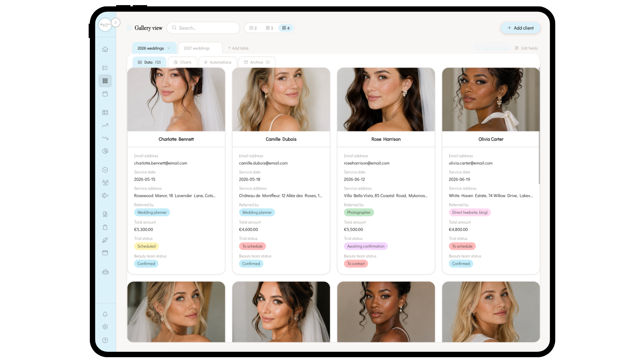This screenshot has width=644, height=362.
Task: Open the Charts tab
Action: (183, 62)
